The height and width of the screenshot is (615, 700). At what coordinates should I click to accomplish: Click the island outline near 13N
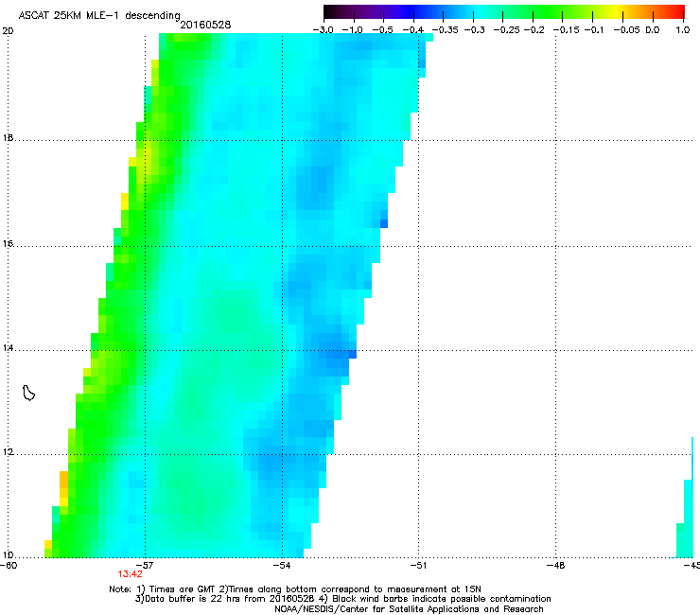tap(28, 393)
